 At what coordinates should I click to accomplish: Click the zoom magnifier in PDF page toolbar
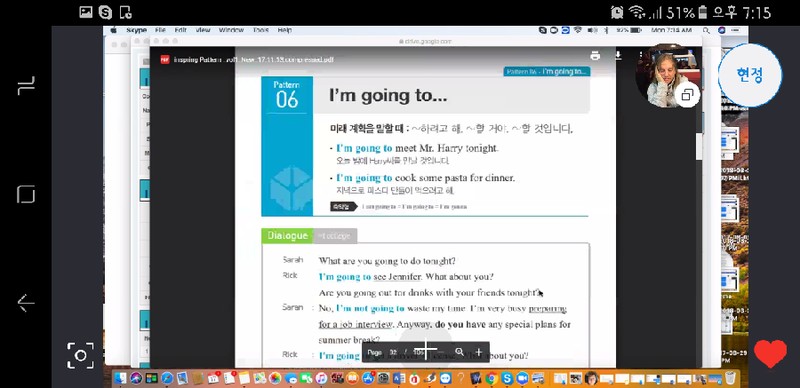[x=459, y=352]
